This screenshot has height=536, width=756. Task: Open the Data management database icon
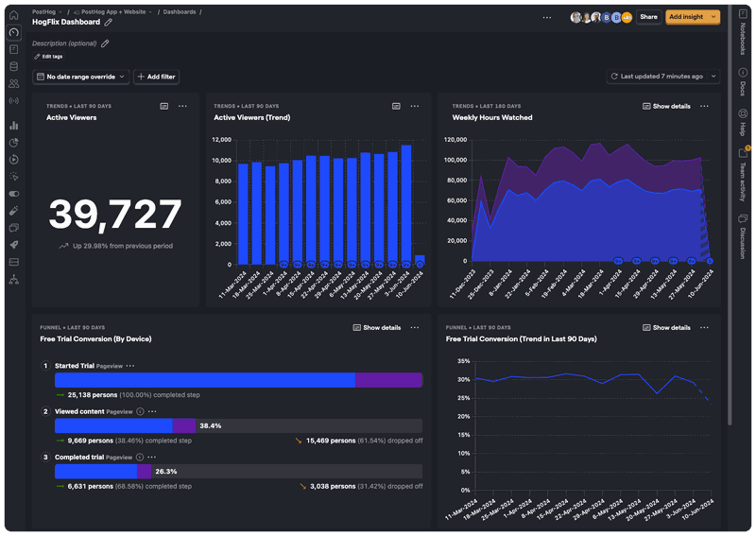(x=13, y=66)
